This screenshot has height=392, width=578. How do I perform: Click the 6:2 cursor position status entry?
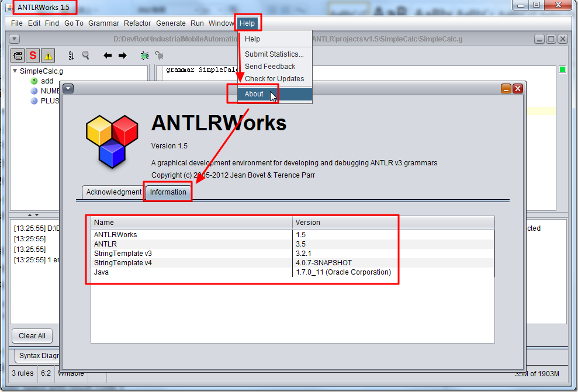(46, 373)
